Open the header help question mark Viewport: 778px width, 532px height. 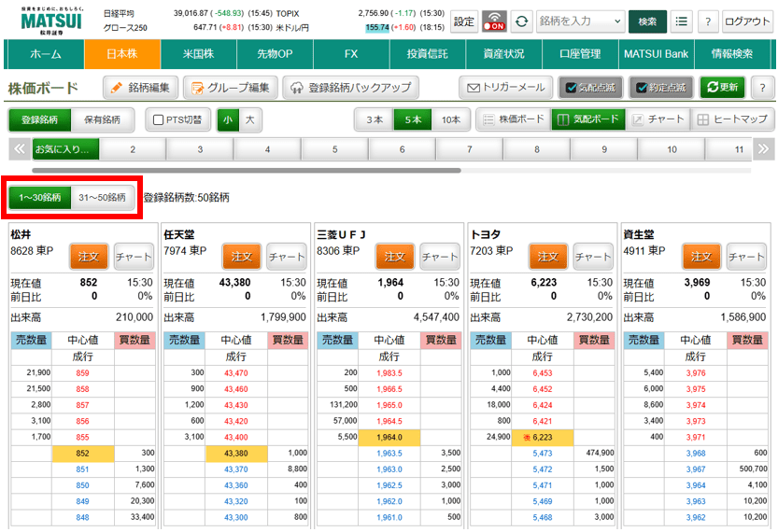[708, 21]
